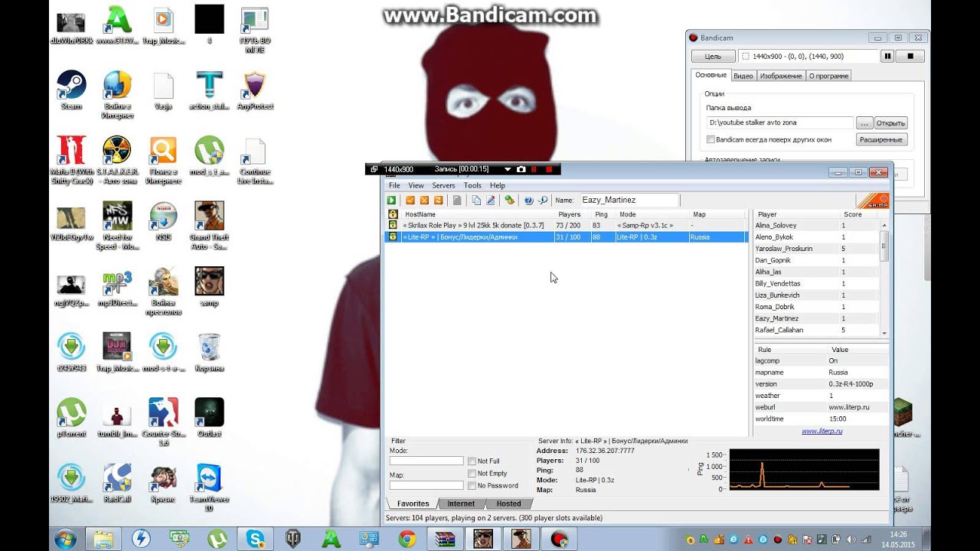The height and width of the screenshot is (551, 980).
Task: Enable Bandicam always on top checkbox
Action: pos(710,139)
